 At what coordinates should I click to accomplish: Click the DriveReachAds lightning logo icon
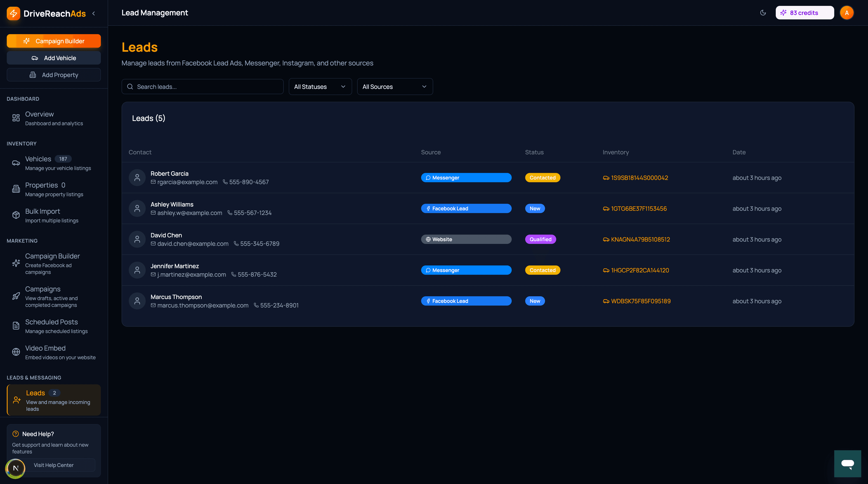14,14
